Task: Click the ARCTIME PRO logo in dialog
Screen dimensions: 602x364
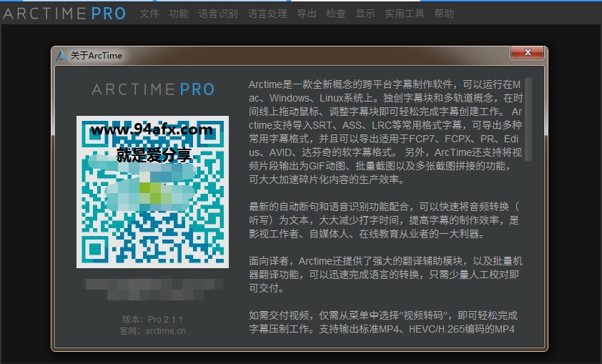Action: pos(153,89)
